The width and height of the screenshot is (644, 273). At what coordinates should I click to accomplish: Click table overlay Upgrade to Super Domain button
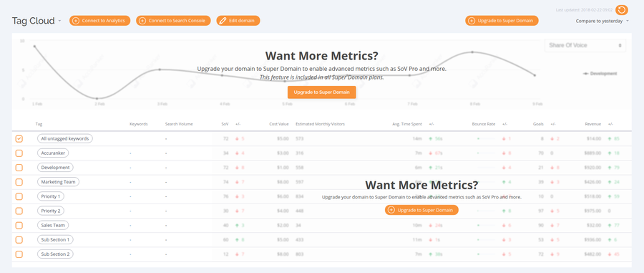point(421,210)
